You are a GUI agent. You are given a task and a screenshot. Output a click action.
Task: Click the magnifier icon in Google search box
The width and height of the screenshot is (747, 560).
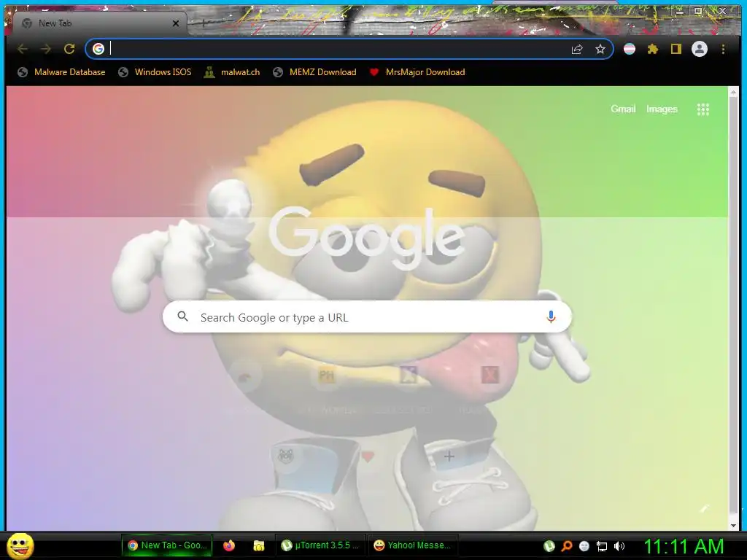(x=182, y=316)
